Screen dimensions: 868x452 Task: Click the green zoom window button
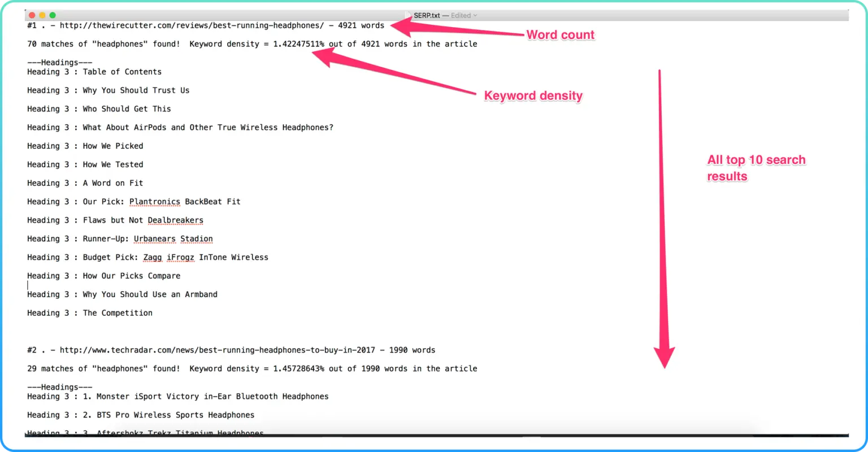tap(53, 15)
